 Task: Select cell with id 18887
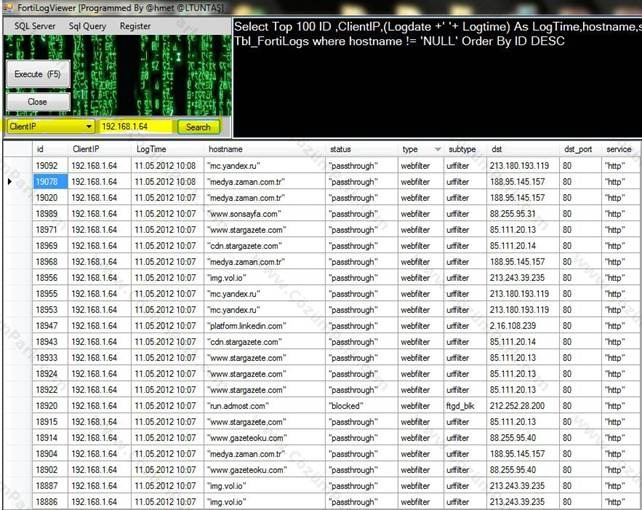tap(50, 485)
